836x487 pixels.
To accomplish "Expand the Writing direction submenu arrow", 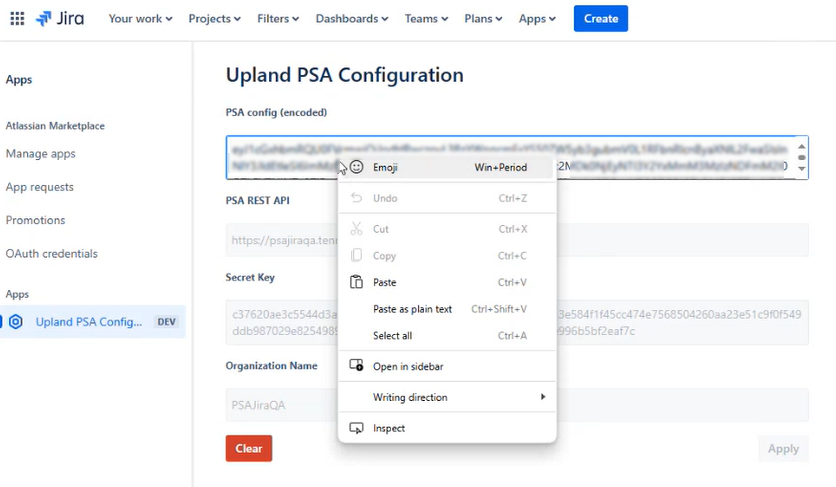I will click(x=543, y=397).
